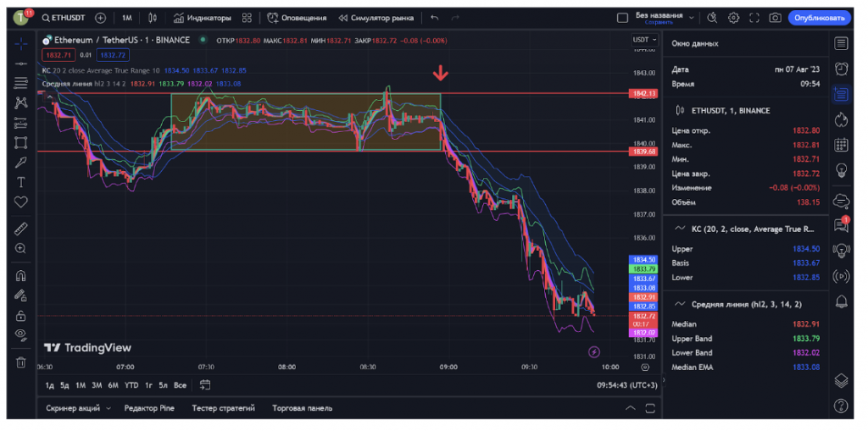The height and width of the screenshot is (431, 868).
Task: Open the Торговая панель tab
Action: tap(303, 408)
